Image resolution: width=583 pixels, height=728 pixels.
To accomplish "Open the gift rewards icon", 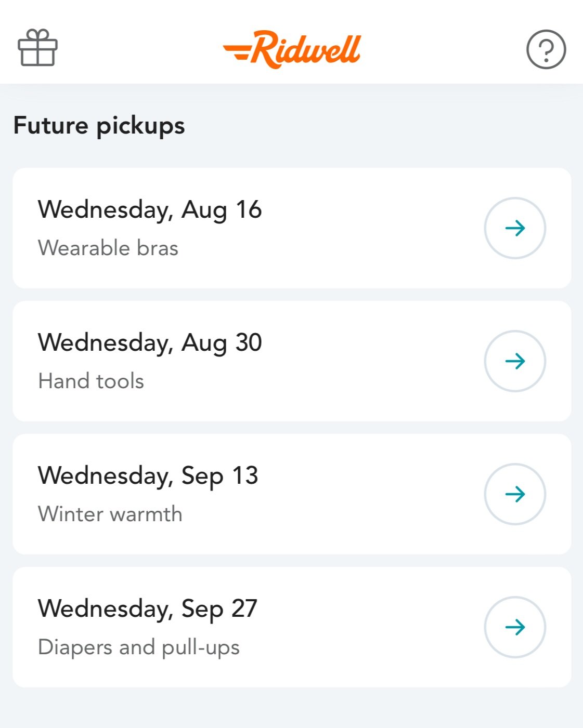I will (x=37, y=48).
